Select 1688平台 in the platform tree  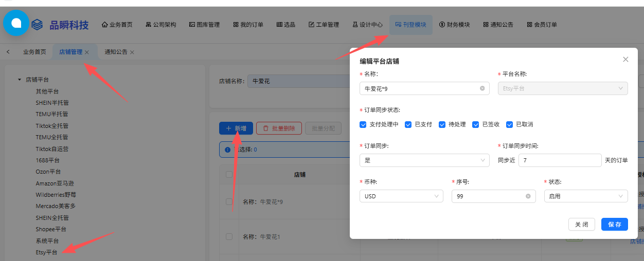pyautogui.click(x=48, y=160)
